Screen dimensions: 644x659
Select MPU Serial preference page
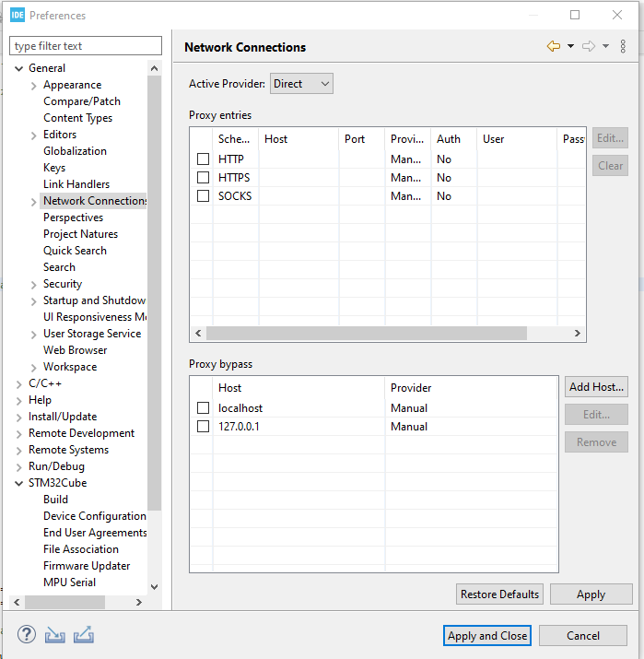(69, 583)
